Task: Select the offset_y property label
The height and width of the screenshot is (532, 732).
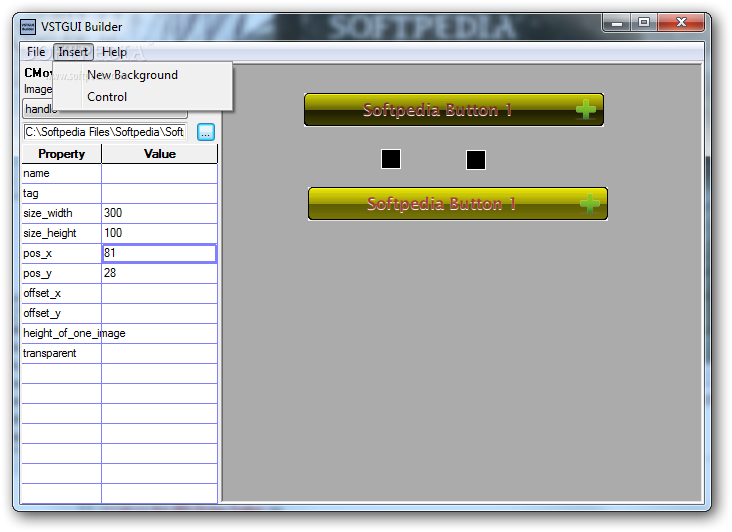Action: (x=62, y=314)
